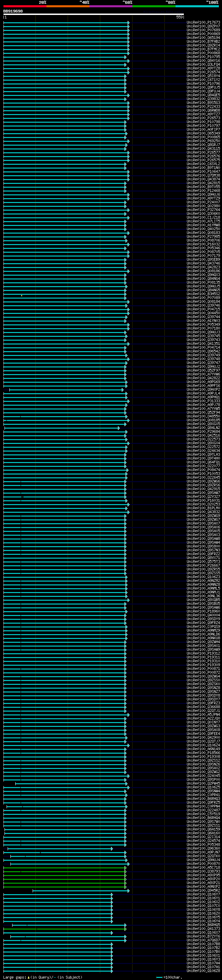Click the cyan ~100% identity legend segment
The width and height of the screenshot is (222, 980).
(197, 6)
